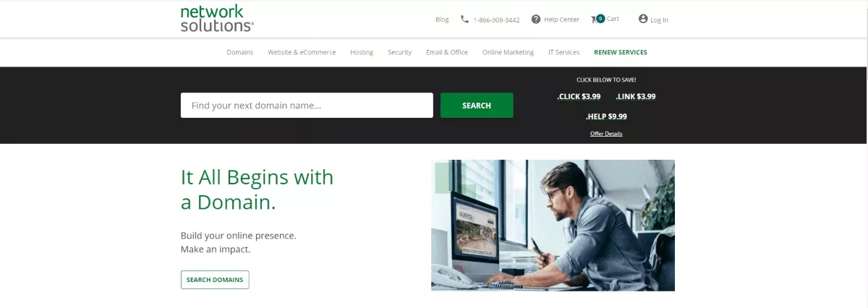The width and height of the screenshot is (868, 308).
Task: Select the .LINK $3.99 offer
Action: [636, 96]
